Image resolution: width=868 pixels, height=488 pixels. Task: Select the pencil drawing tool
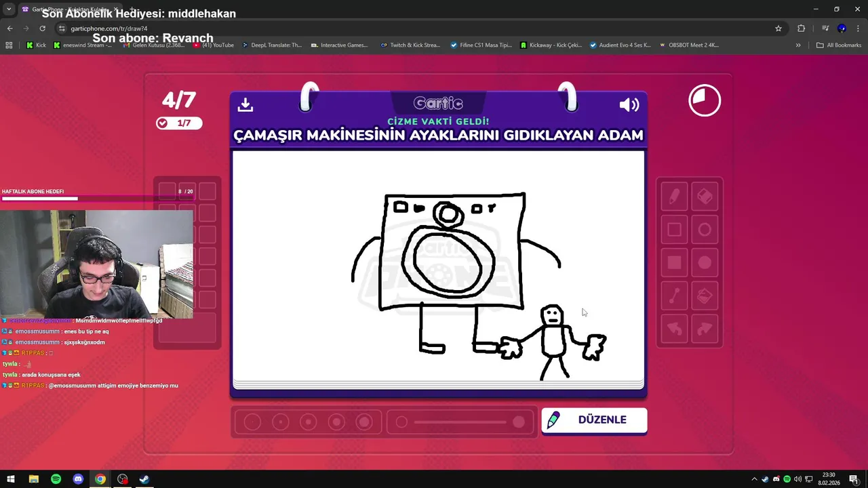click(x=674, y=197)
